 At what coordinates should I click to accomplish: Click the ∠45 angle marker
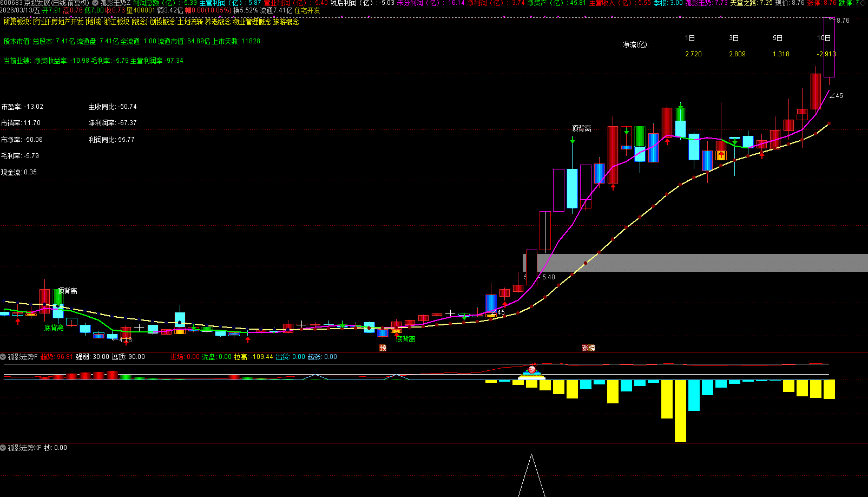tap(836, 96)
